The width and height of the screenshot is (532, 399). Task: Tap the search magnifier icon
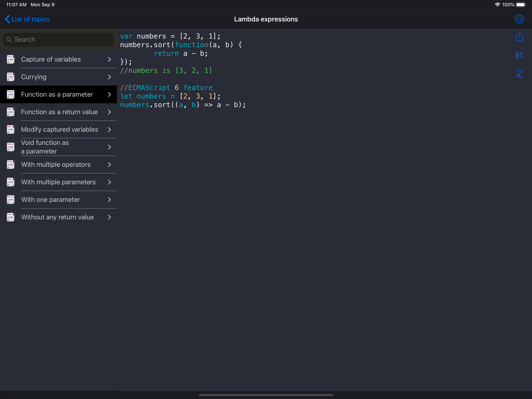(9, 40)
